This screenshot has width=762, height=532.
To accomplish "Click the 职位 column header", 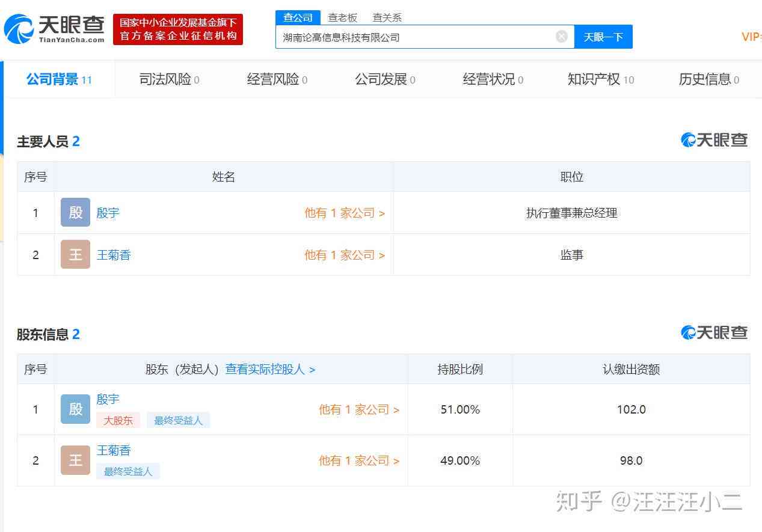I will [571, 177].
